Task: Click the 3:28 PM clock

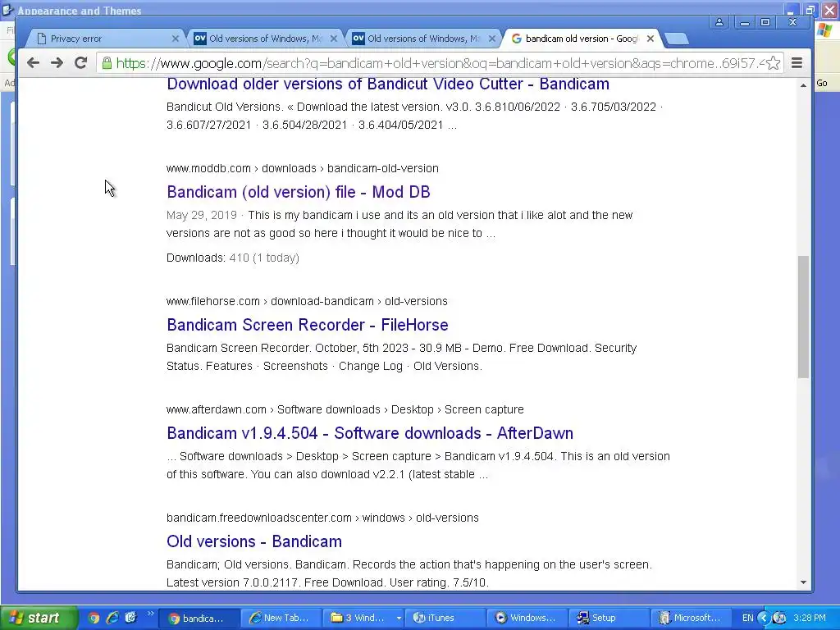Action: click(x=810, y=618)
